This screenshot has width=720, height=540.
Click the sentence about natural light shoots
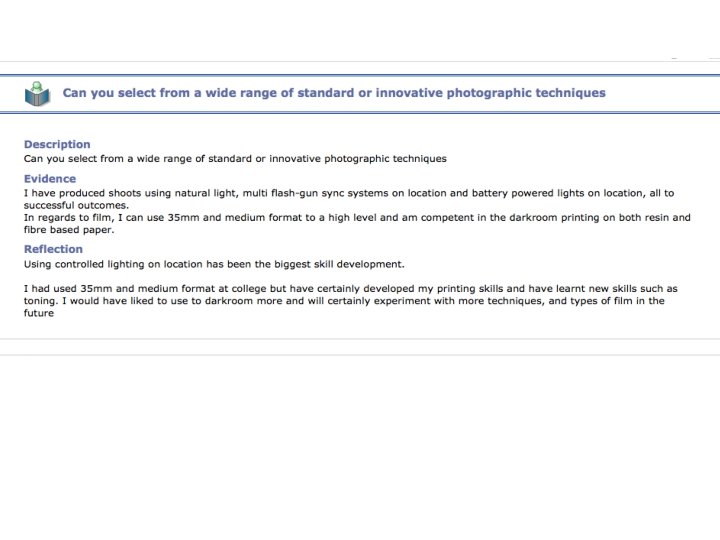coord(350,193)
